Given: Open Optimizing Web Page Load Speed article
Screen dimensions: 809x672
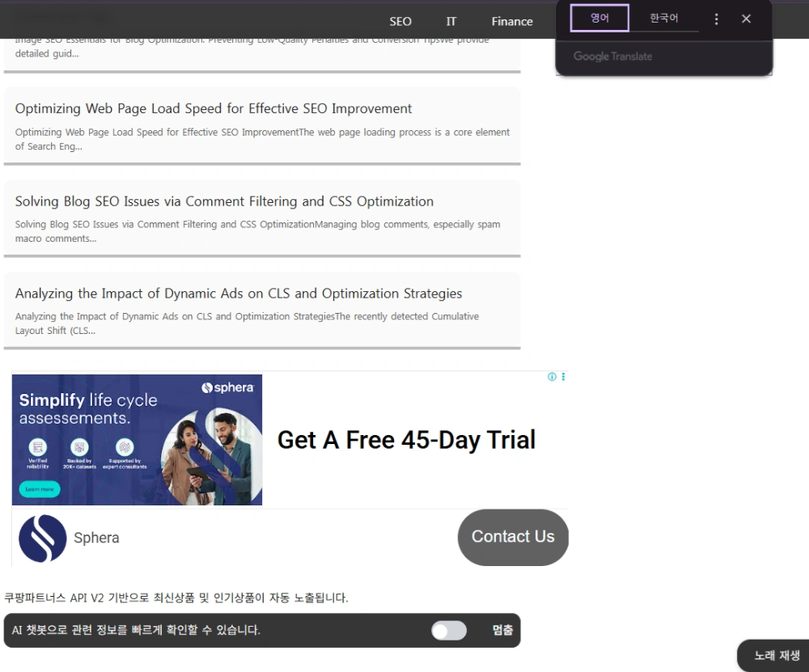Looking at the screenshot, I should (x=214, y=109).
